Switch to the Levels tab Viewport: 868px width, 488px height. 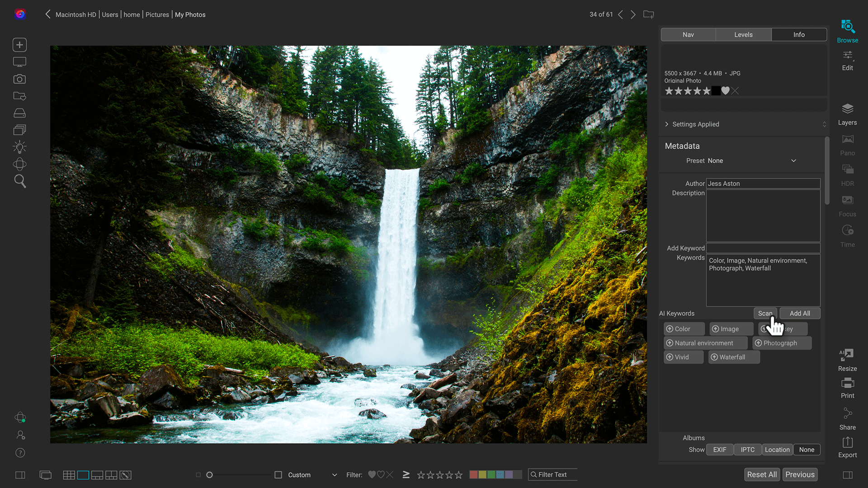coord(743,35)
